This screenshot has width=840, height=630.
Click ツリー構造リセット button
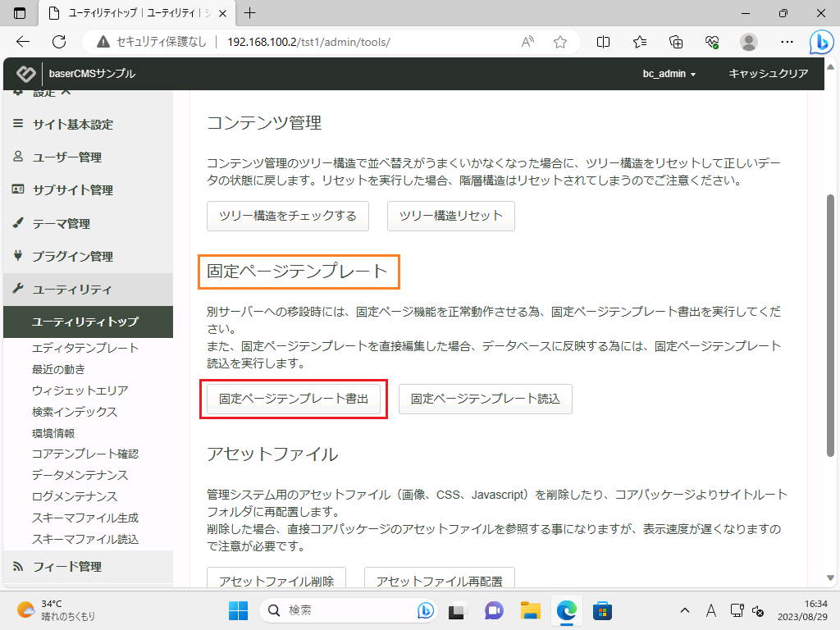click(x=450, y=216)
